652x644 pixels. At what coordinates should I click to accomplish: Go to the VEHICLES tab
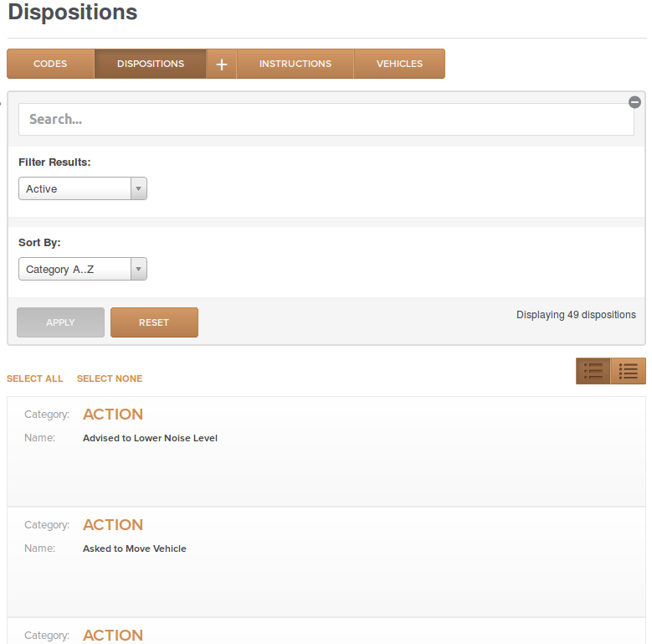point(399,64)
